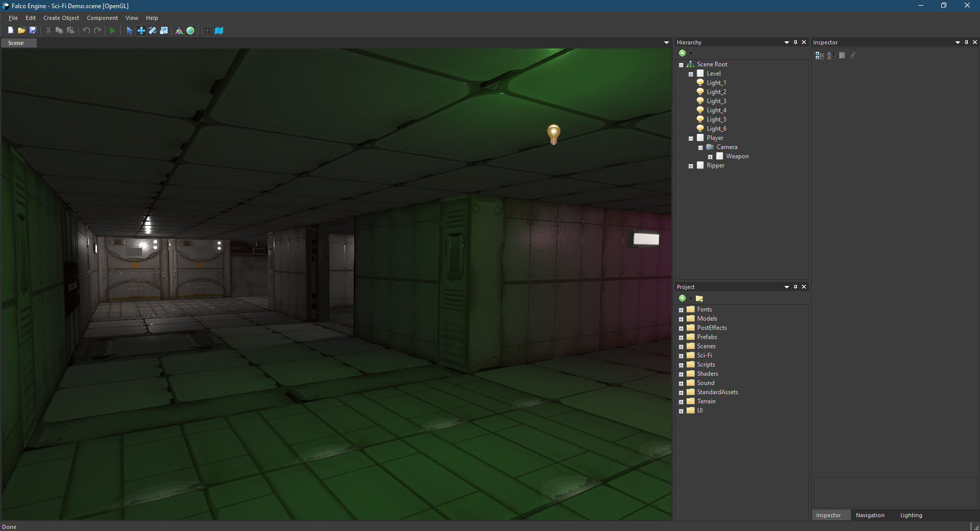Screen dimensions: 980x531
Task: Select the Scale tool
Action: point(164,31)
